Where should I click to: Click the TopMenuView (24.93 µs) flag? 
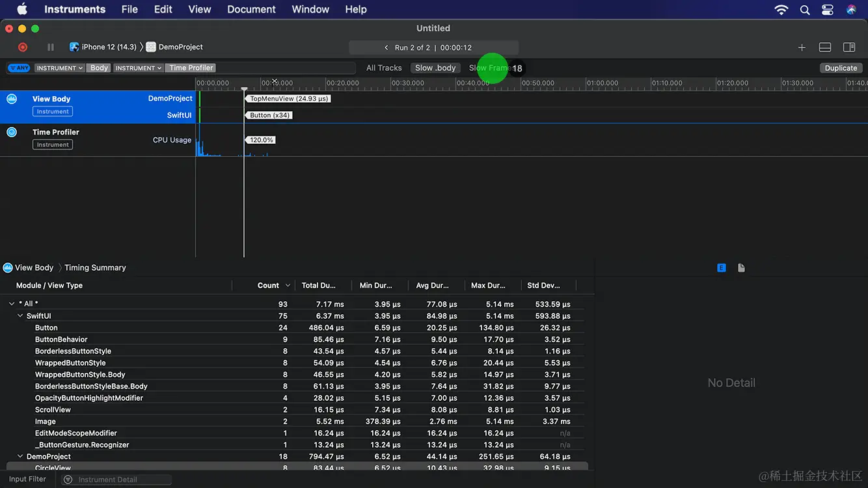click(288, 99)
